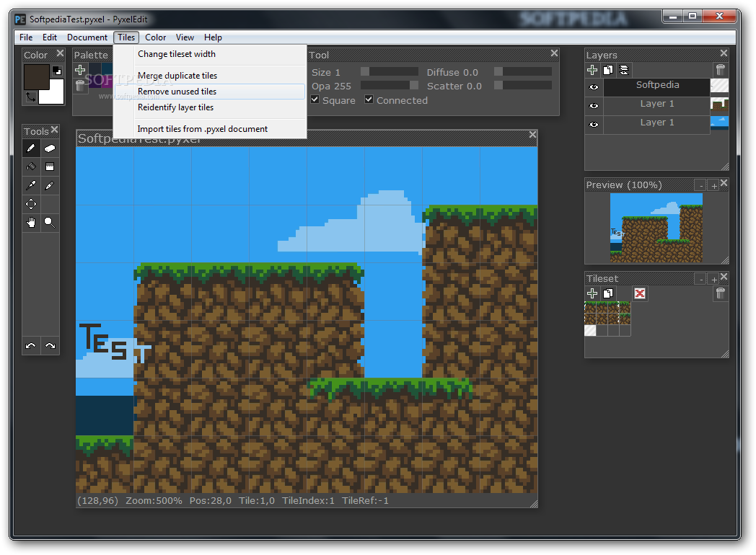Add new tile in Tileset panel
The image size is (756, 555).
(x=592, y=293)
